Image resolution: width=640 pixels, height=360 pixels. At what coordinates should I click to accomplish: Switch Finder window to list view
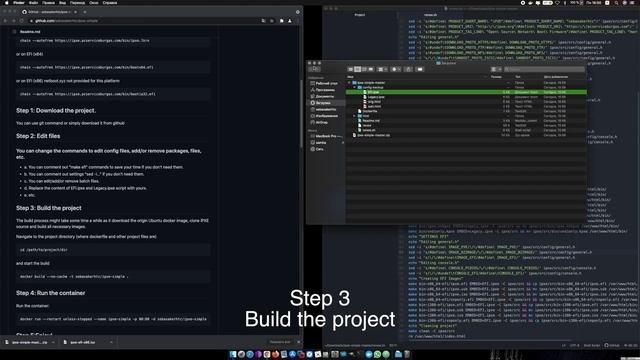(358, 69)
